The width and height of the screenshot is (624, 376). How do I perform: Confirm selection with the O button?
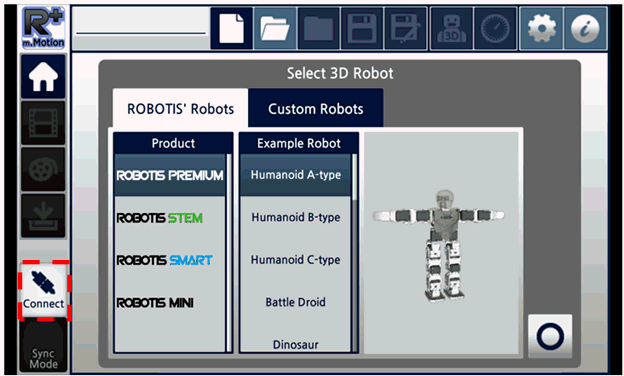pyautogui.click(x=550, y=336)
